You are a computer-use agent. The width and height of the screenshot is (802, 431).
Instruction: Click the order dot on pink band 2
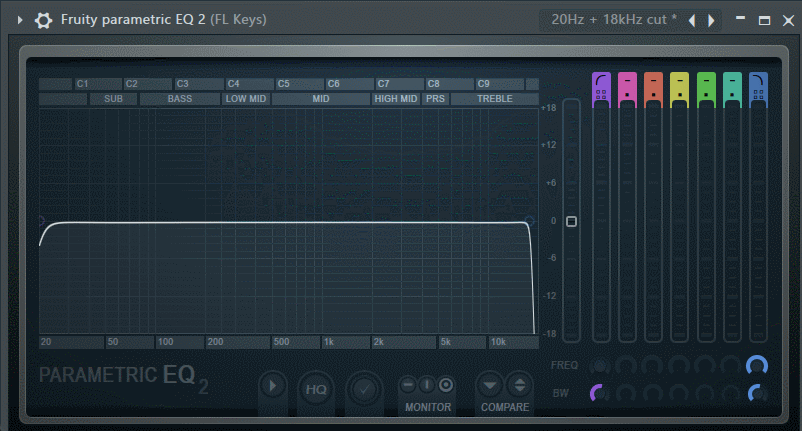click(627, 95)
